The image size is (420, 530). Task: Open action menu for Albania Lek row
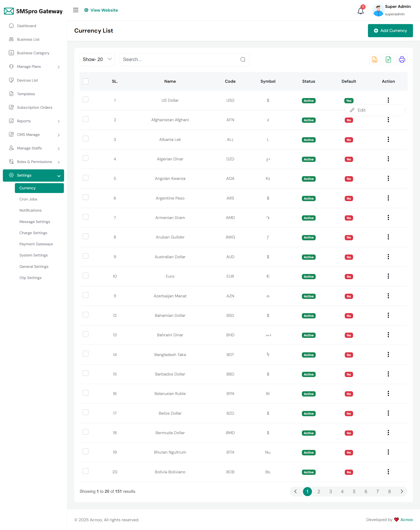click(x=388, y=139)
